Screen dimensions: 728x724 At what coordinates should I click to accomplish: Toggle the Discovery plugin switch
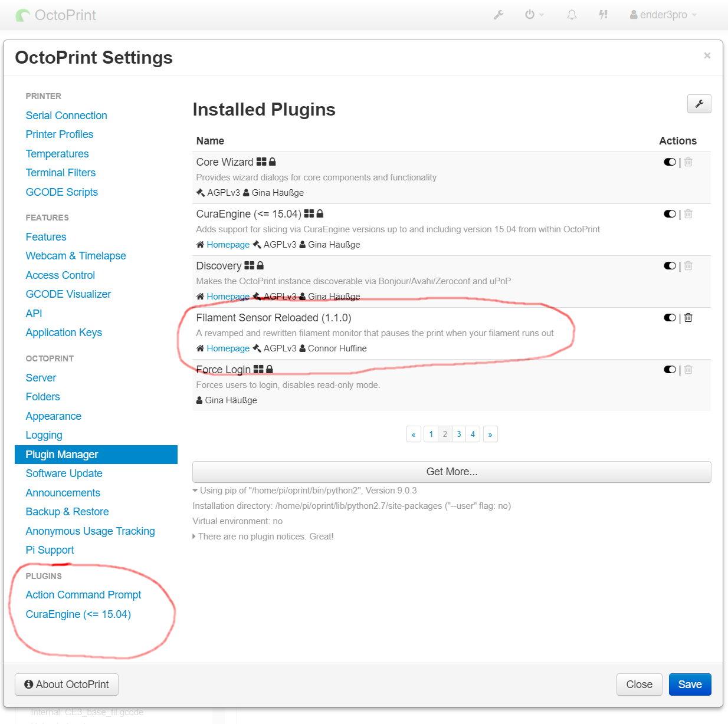pyautogui.click(x=670, y=266)
